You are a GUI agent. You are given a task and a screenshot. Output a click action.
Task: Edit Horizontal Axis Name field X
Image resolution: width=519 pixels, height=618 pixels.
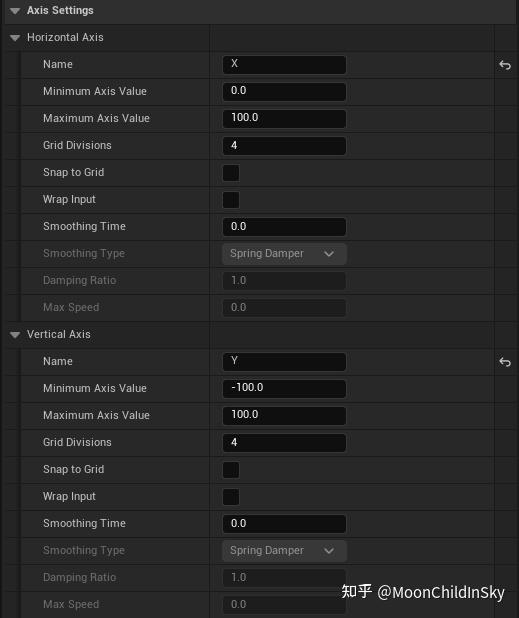click(284, 65)
